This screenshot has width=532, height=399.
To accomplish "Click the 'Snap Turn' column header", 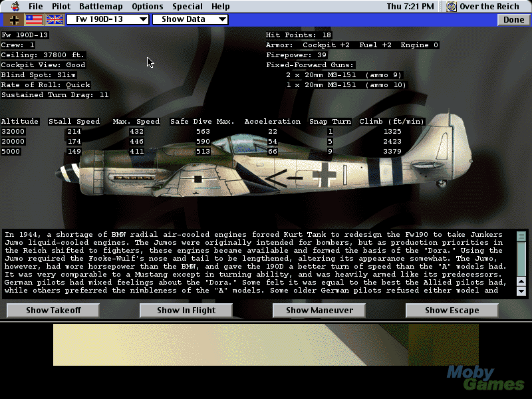I will tap(330, 122).
